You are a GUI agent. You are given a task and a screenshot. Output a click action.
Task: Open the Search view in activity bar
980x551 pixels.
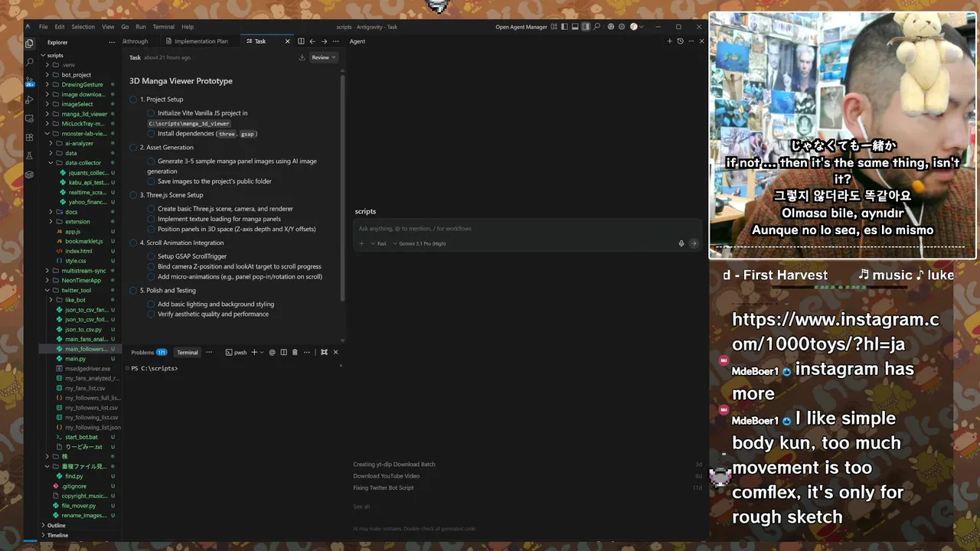click(29, 62)
